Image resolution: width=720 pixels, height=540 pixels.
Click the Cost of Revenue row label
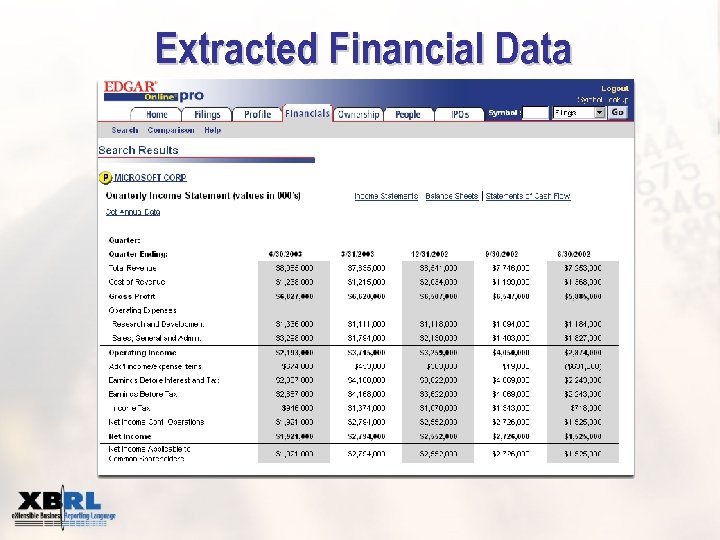pyautogui.click(x=137, y=282)
